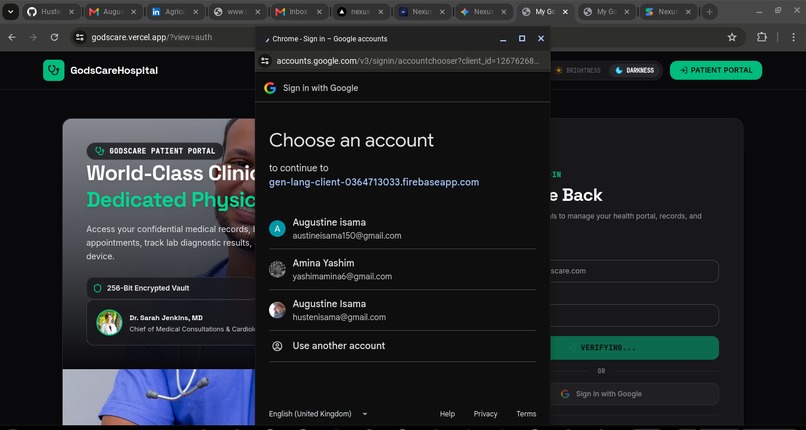Open the Terms link in popup

526,414
